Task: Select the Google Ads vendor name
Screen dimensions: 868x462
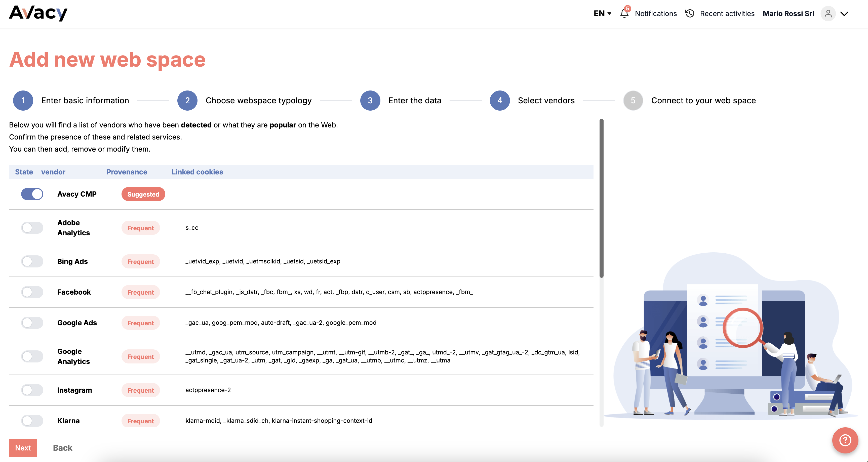Action: click(77, 322)
